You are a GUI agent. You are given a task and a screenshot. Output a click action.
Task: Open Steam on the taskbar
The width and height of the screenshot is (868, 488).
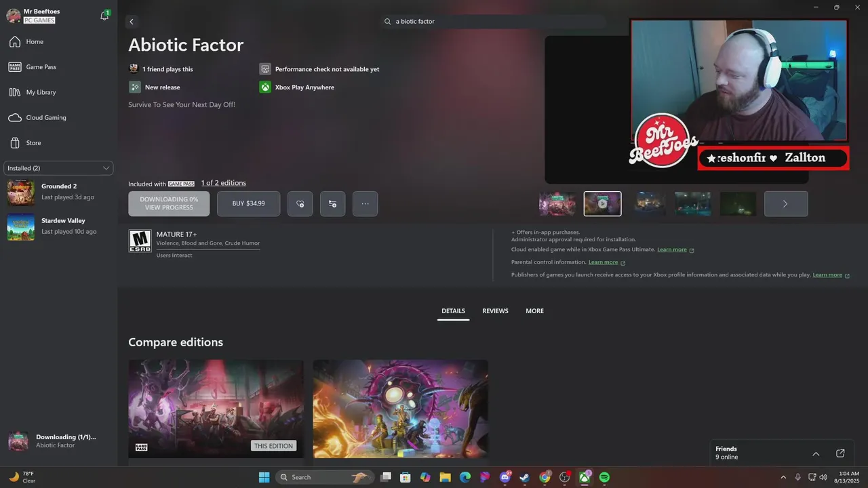(525, 477)
